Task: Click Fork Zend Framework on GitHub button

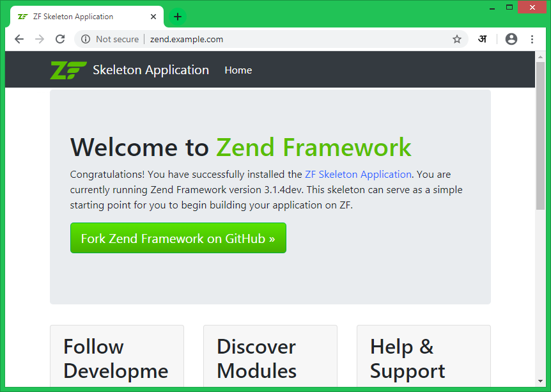Action: (178, 238)
